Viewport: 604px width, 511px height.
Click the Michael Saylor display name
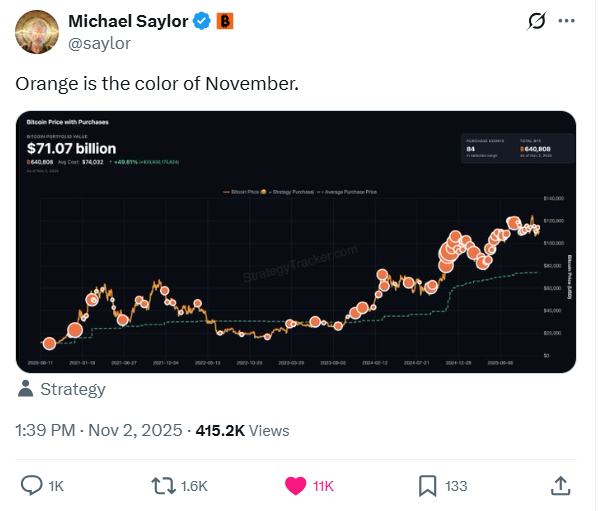pyautogui.click(x=128, y=21)
